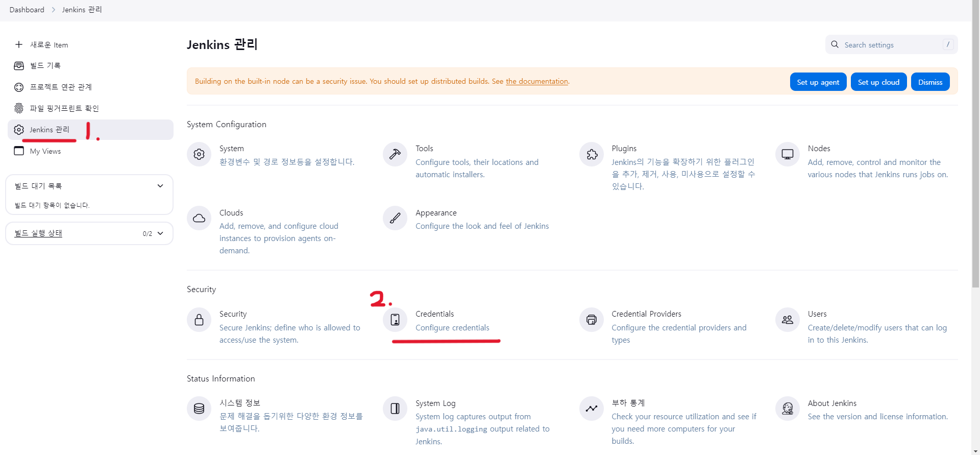Open My Views in the sidebar

45,151
